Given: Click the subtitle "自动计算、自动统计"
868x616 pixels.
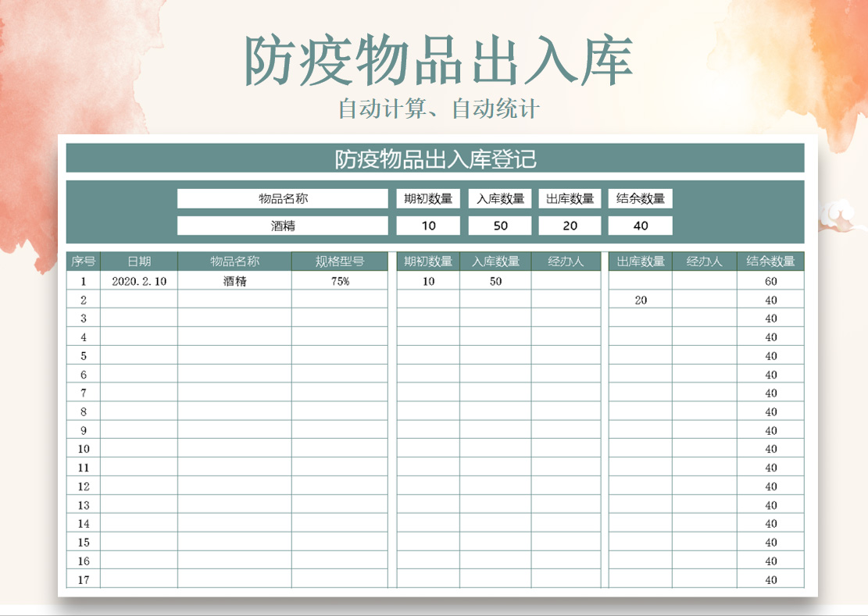Looking at the screenshot, I should tap(438, 109).
